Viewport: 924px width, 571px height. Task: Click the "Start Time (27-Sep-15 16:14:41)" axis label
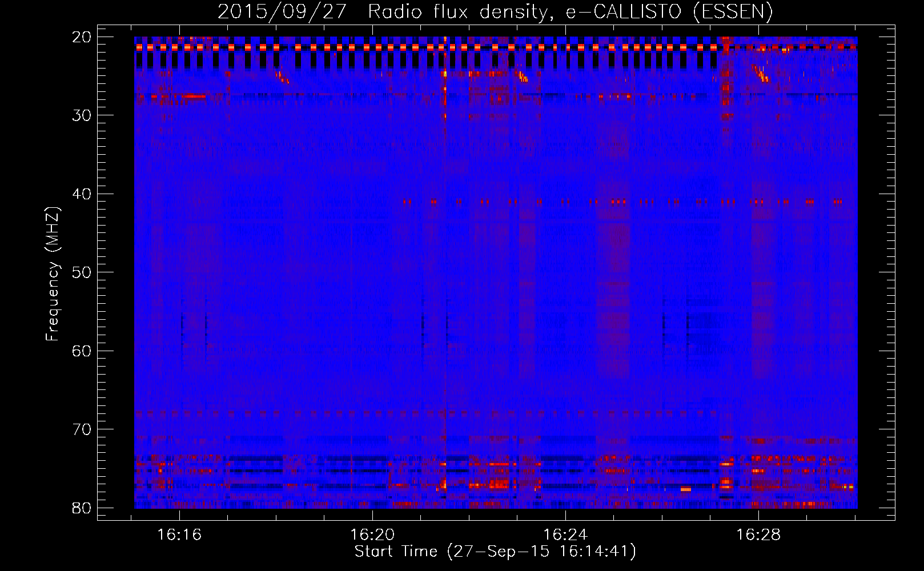coord(495,552)
